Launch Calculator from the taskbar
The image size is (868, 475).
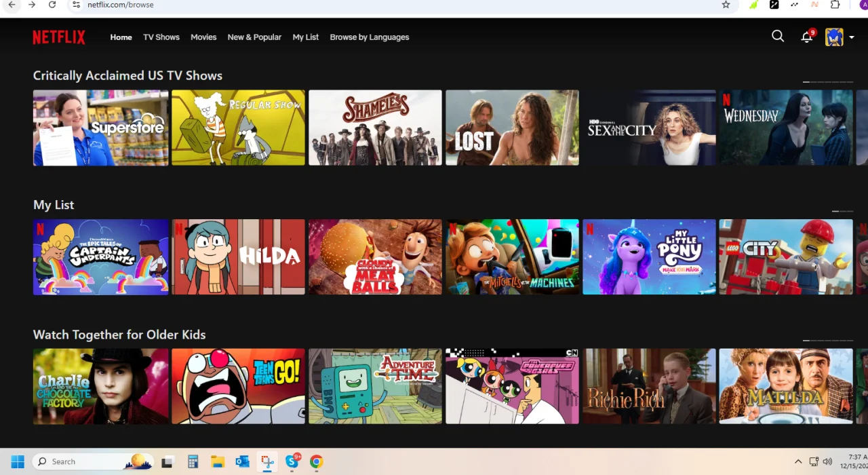pos(193,462)
